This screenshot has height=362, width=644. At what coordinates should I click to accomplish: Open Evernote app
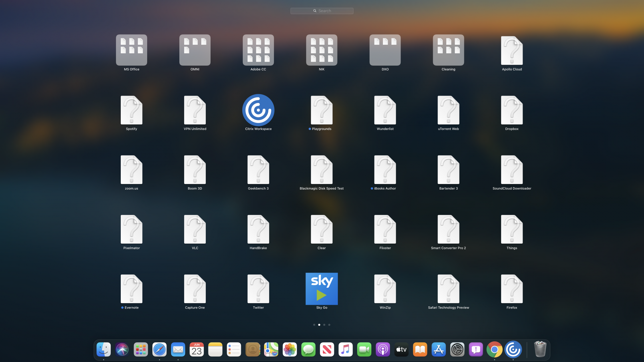coord(131,289)
